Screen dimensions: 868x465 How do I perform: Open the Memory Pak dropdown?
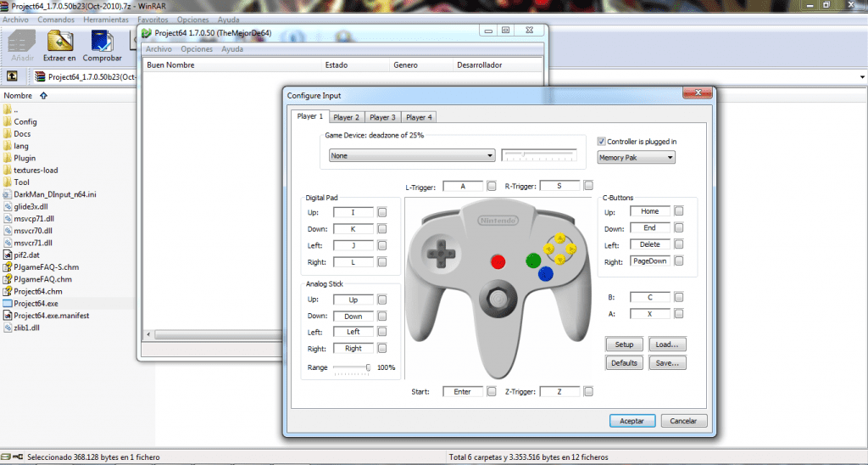[x=636, y=157]
